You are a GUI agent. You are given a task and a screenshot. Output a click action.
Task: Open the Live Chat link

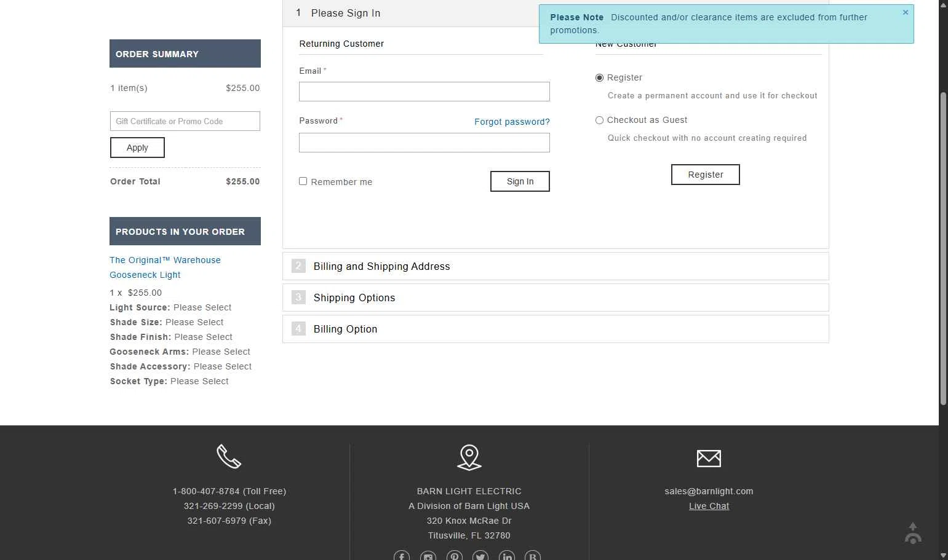(709, 506)
